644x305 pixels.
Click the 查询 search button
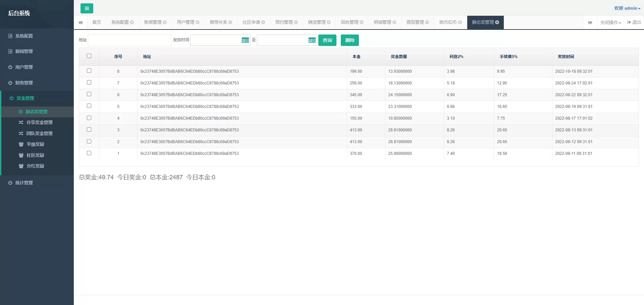pyautogui.click(x=327, y=41)
